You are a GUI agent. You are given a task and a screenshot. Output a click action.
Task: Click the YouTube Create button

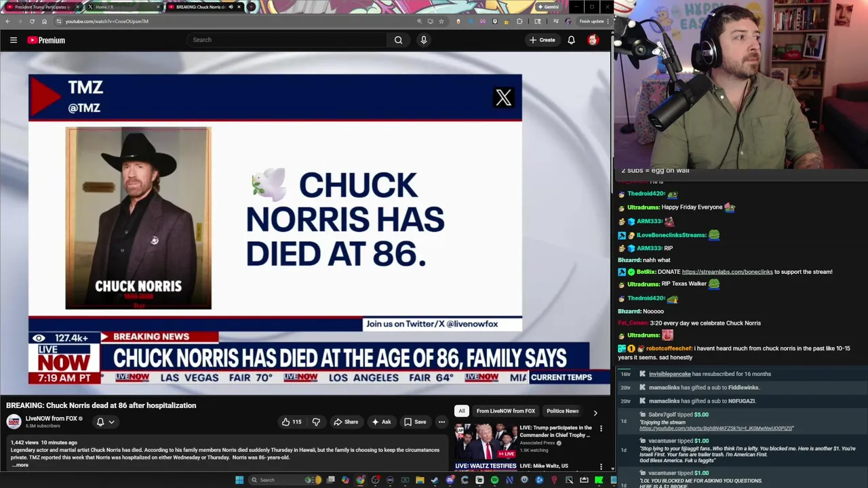542,40
